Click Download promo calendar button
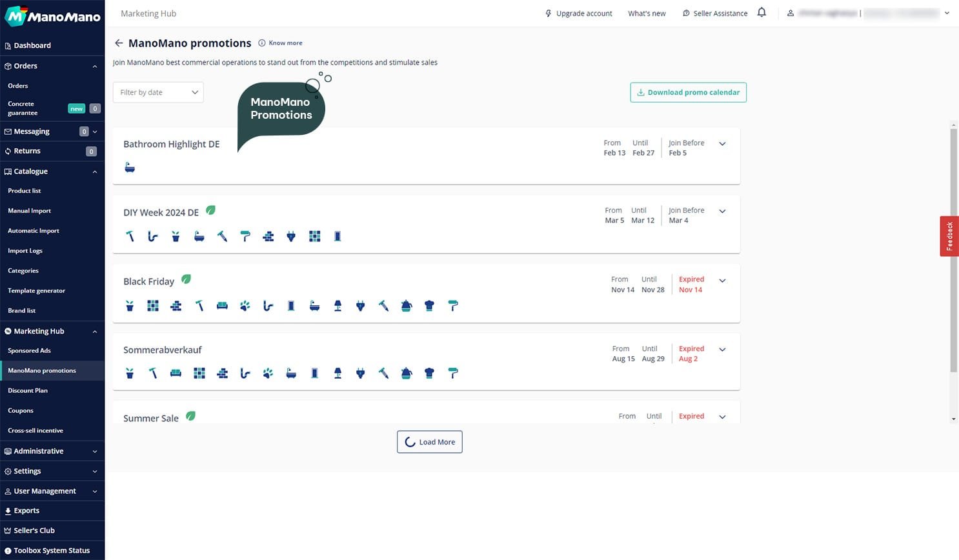The image size is (959, 560). click(688, 92)
